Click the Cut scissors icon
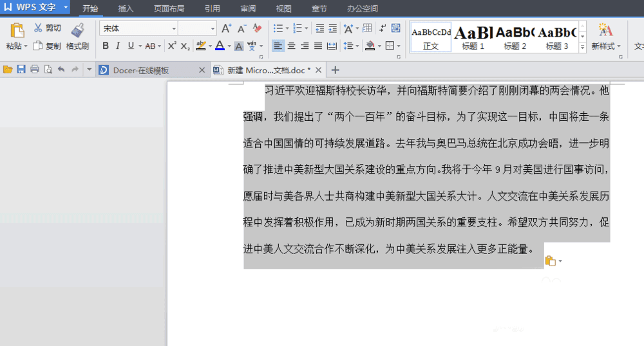Screen dimensions: 644x346 pyautogui.click(x=38, y=28)
